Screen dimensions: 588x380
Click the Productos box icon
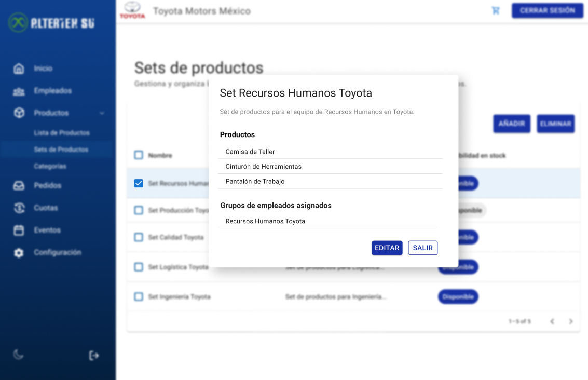19,113
